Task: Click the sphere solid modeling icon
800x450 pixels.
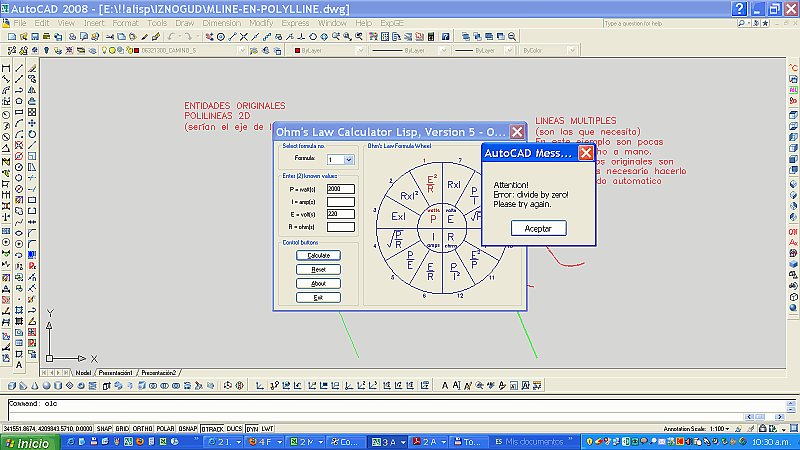Action: point(46,385)
